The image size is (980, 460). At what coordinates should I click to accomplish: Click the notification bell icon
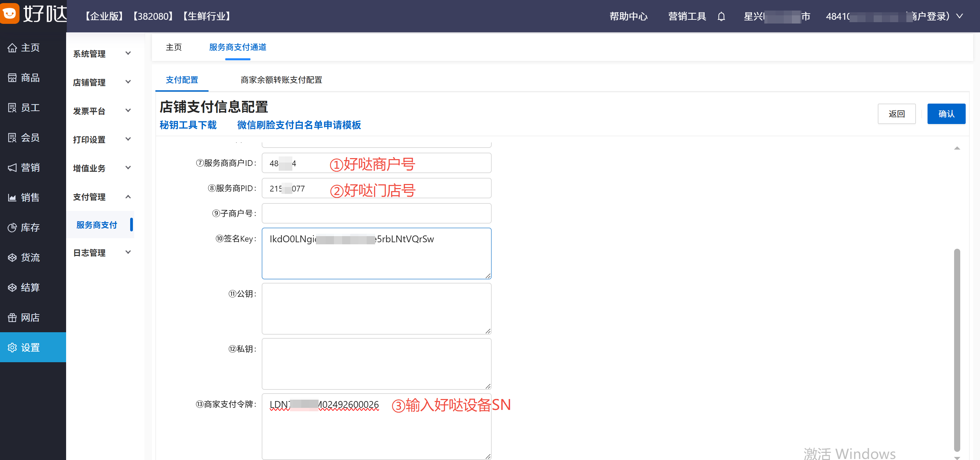[x=721, y=17]
